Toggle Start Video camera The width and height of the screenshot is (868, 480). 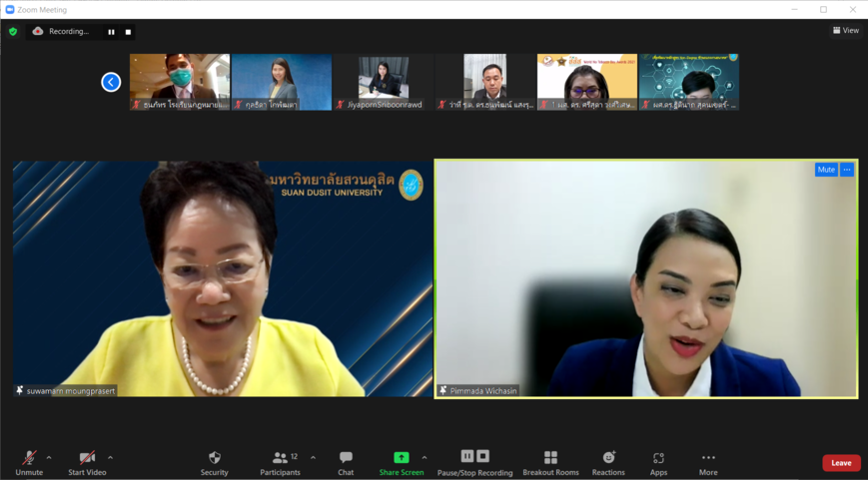(87, 462)
